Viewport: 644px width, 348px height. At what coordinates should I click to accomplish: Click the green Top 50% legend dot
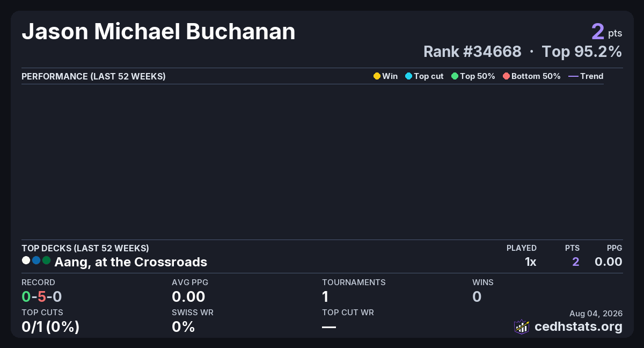pos(455,76)
